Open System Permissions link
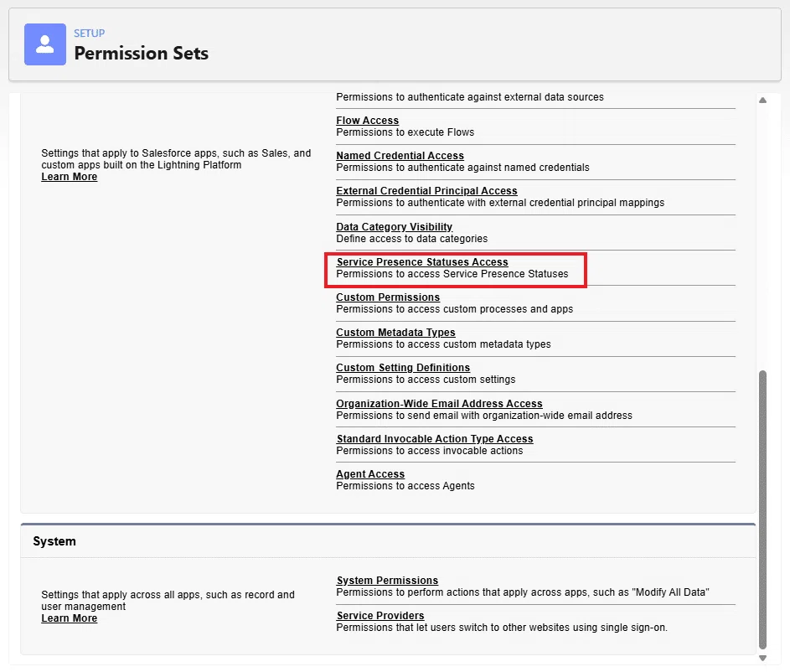The width and height of the screenshot is (790, 672). tap(387, 581)
